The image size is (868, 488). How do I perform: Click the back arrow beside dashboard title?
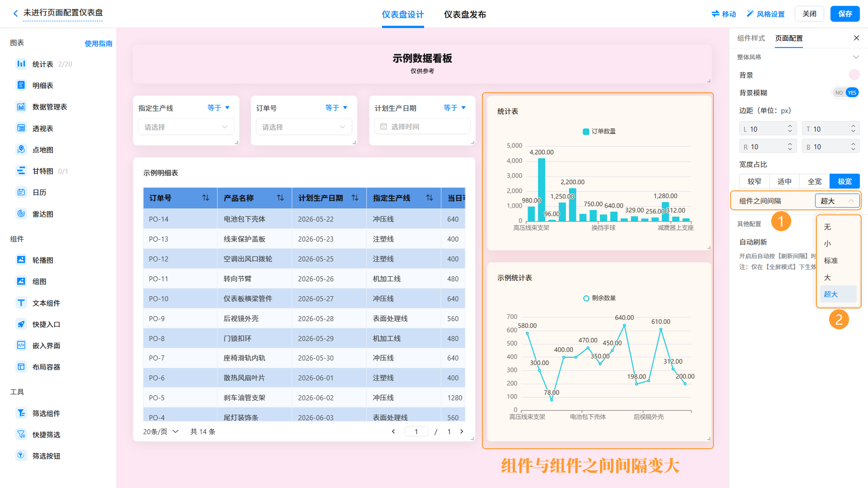pos(16,14)
